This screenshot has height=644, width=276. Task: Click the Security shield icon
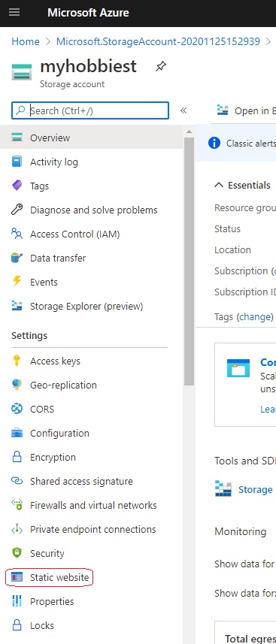[x=17, y=553]
